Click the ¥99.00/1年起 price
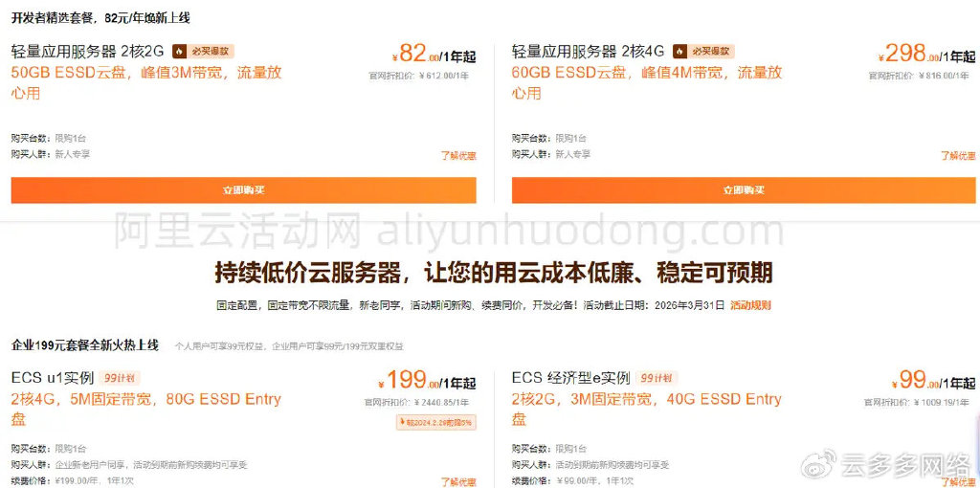 [x=934, y=381]
